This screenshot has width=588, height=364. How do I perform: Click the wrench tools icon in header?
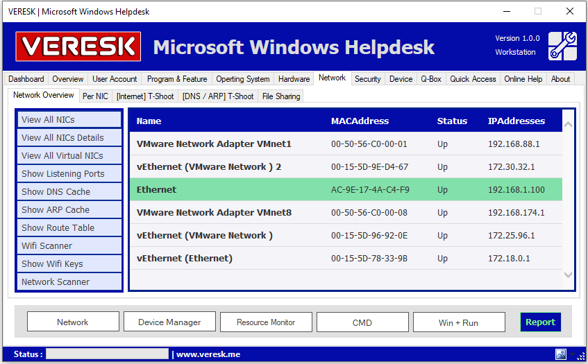562,46
